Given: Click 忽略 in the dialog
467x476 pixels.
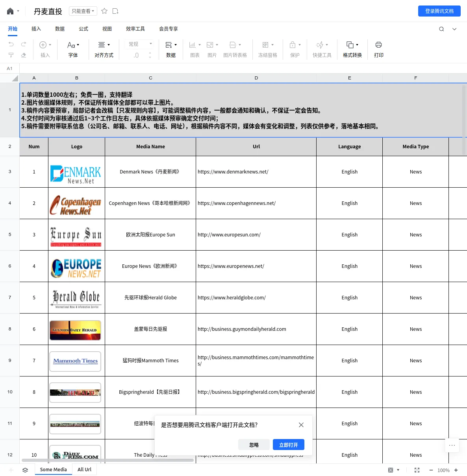Looking at the screenshot, I should tap(254, 445).
